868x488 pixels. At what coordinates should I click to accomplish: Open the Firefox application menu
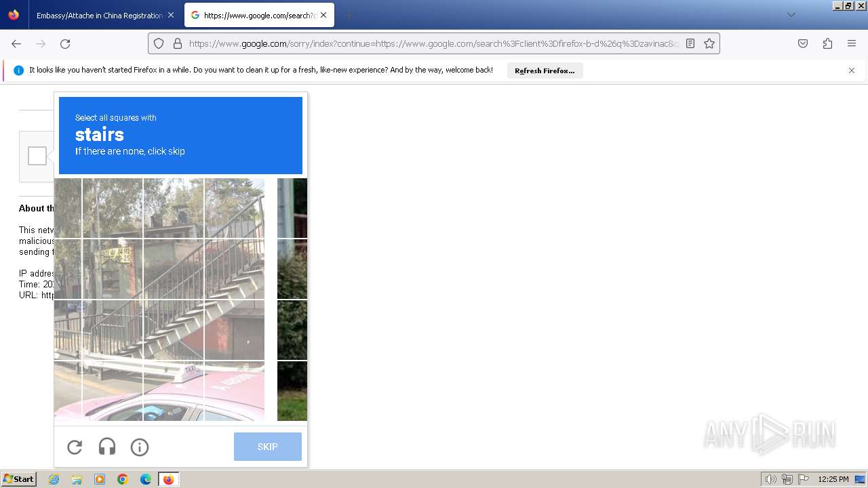852,43
